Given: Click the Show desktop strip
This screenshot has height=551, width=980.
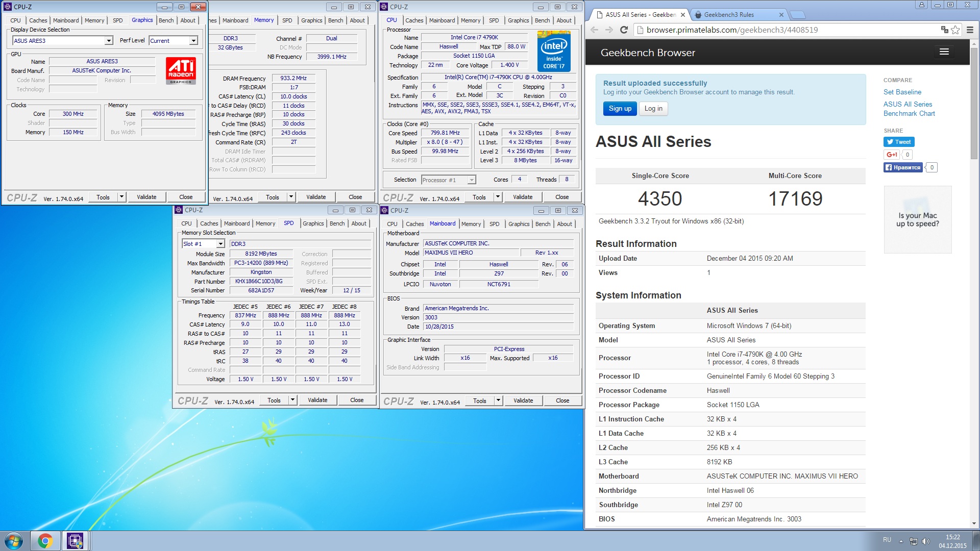Looking at the screenshot, I should pyautogui.click(x=976, y=541).
